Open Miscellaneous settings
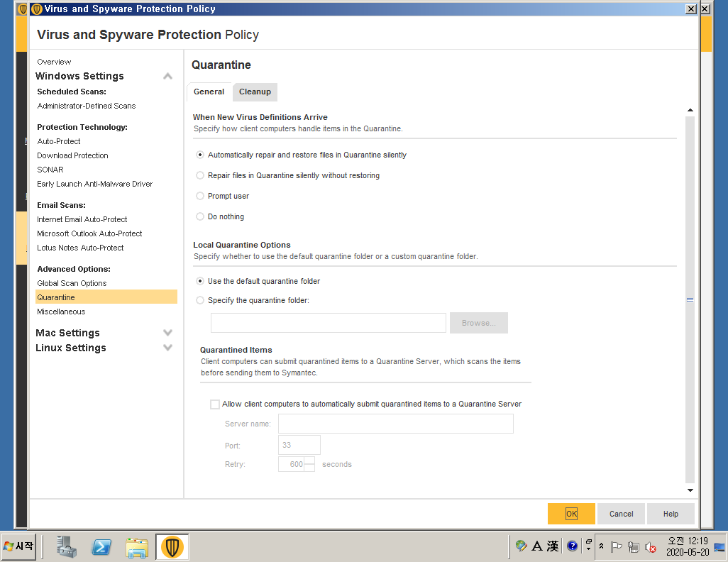This screenshot has height=562, width=728. pos(61,312)
